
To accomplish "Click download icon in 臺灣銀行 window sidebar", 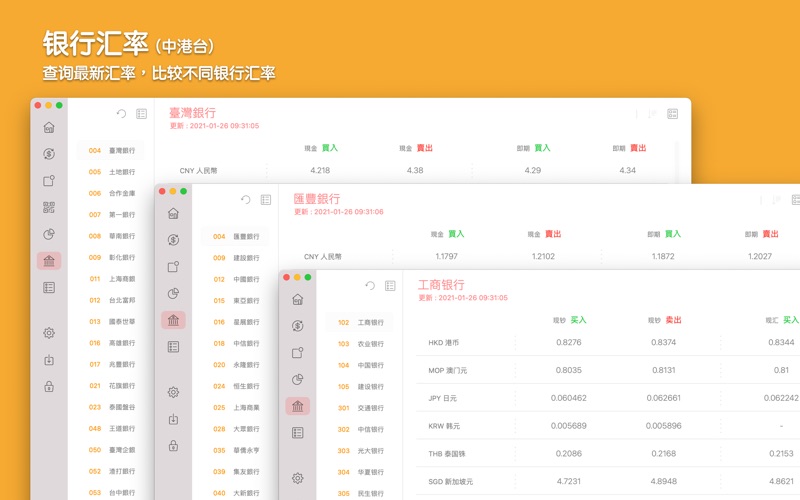I will [x=49, y=360].
